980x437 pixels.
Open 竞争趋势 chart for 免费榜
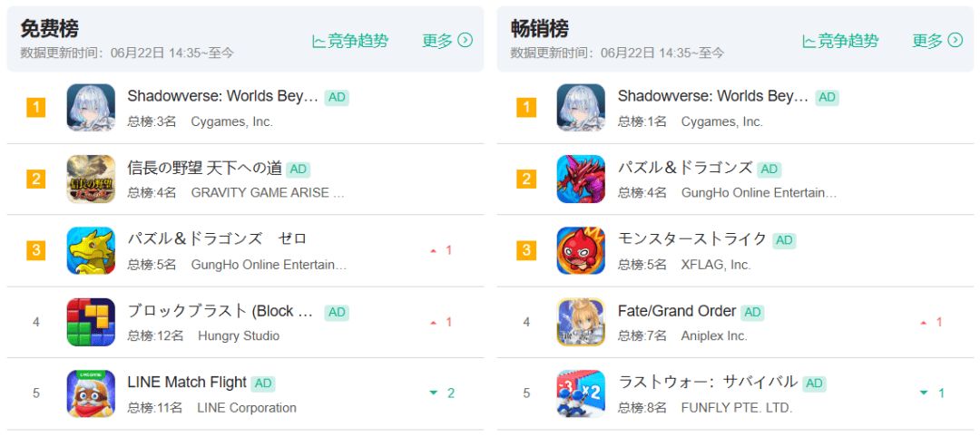[x=350, y=41]
